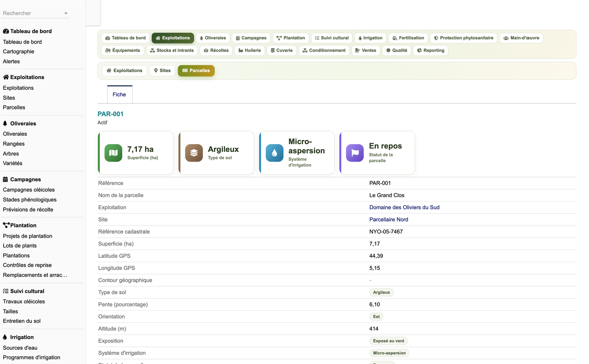Image resolution: width=589 pixels, height=364 pixels.
Task: Click the brown layers icon on Argileux card
Action: point(194,153)
